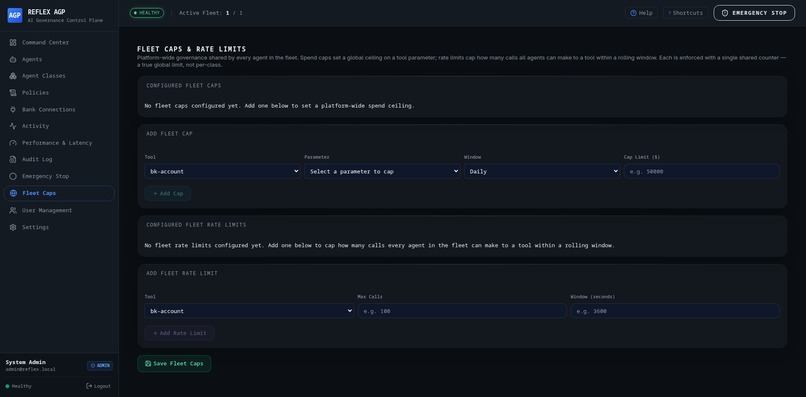Screen dimensions: 806x397
Task: Click the AGP logo icon
Action: point(15,15)
